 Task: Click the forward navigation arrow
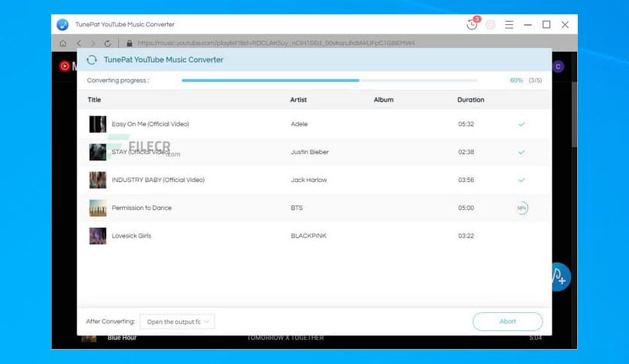pos(93,44)
